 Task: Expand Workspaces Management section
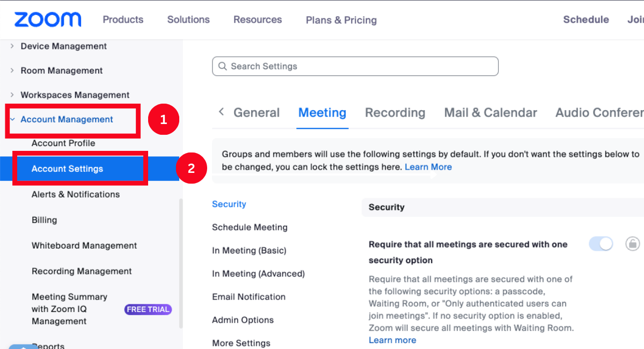[12, 95]
